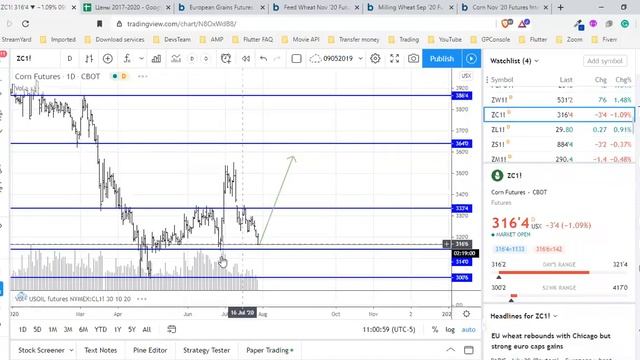The image size is (640, 360).
Task: Click the Publish button
Action: point(442,59)
